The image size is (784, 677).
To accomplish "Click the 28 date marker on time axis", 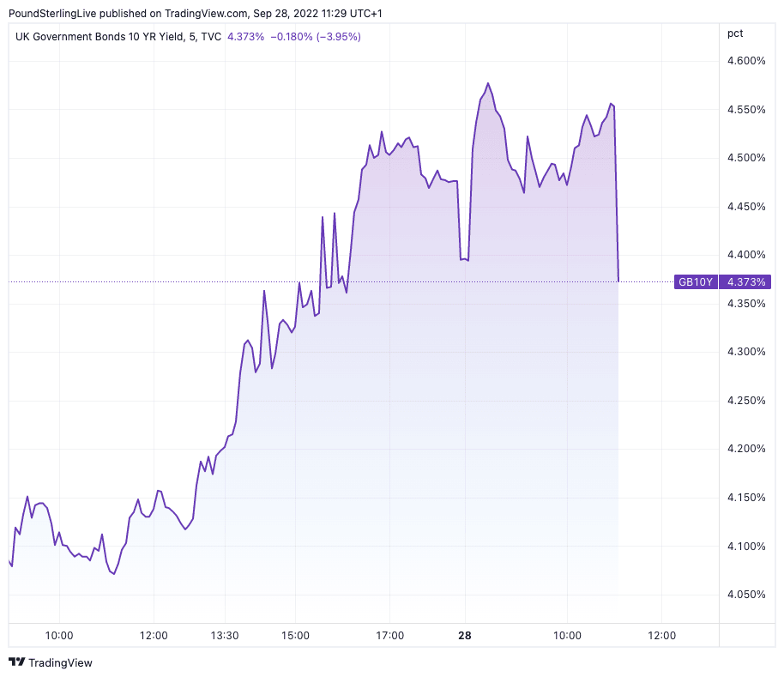I will (x=465, y=636).
